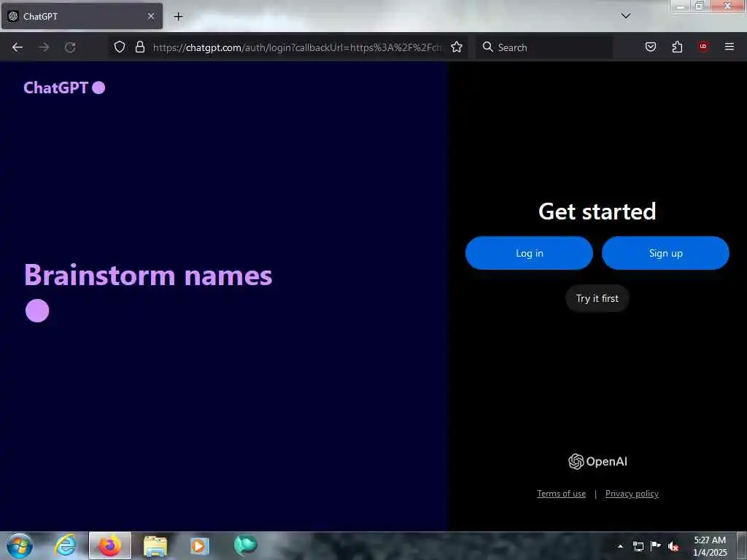
Task: Click the Search box in toolbar
Action: click(x=544, y=47)
